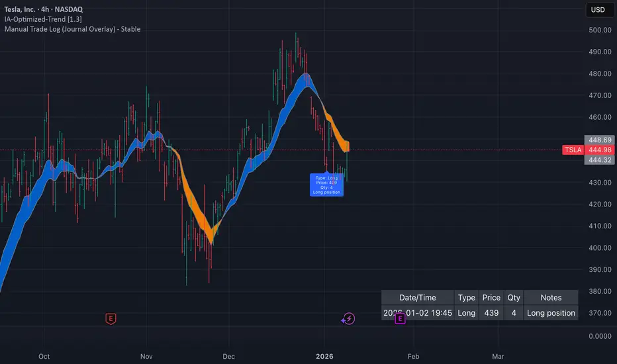
Task: Click the Long cell in trade table
Action: point(466,313)
